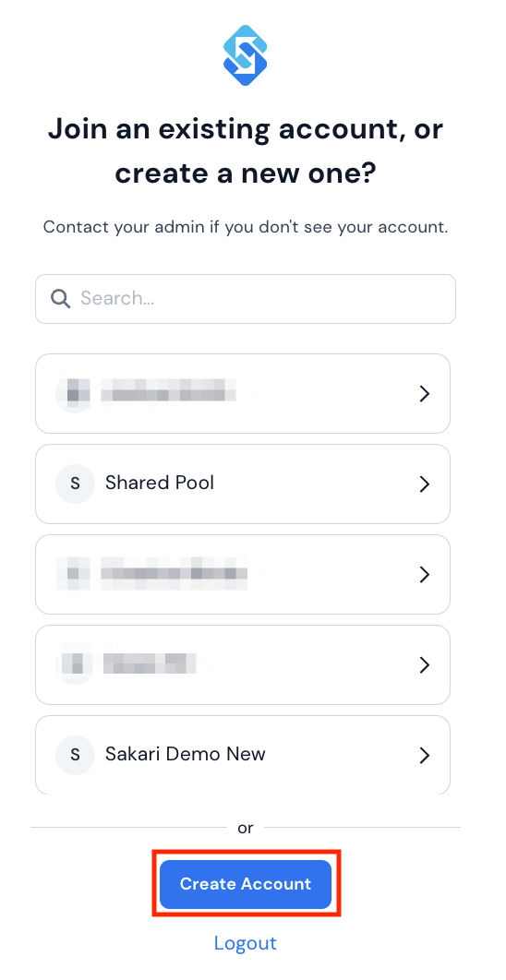Click the magnifying glass search icon
This screenshot has height=980, width=506.
click(x=60, y=299)
